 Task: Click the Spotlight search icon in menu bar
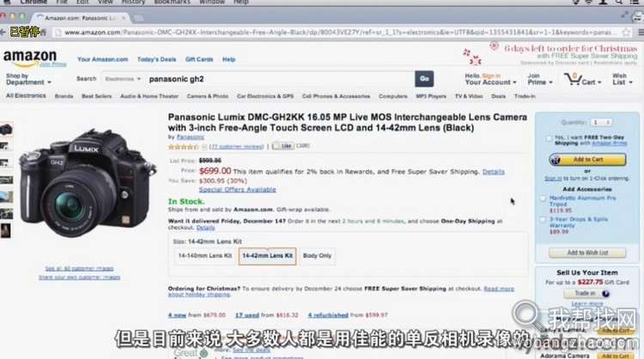[618, 2]
